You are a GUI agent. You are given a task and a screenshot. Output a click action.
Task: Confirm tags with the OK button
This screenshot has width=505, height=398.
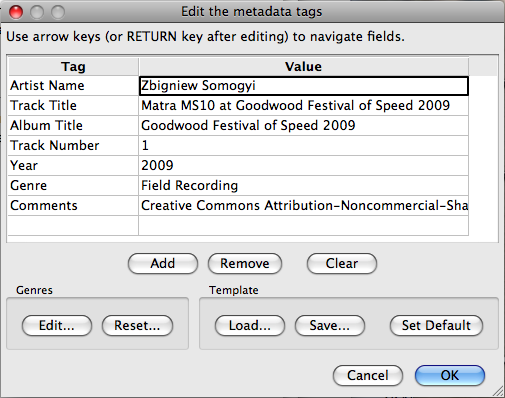(450, 375)
